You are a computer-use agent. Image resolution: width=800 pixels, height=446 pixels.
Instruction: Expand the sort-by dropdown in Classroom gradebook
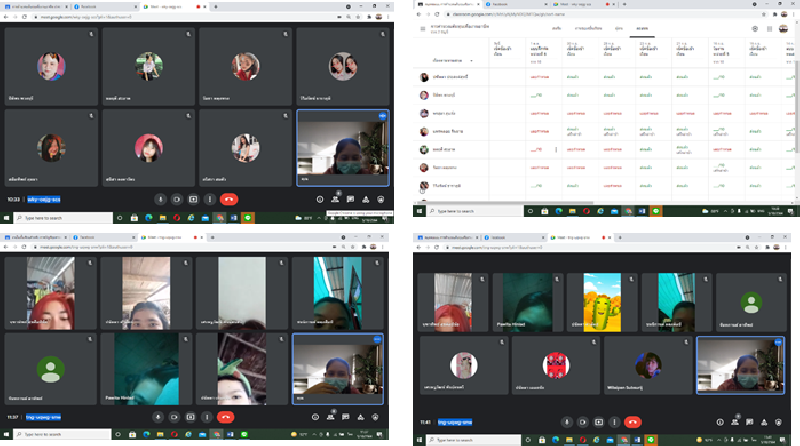pos(470,59)
